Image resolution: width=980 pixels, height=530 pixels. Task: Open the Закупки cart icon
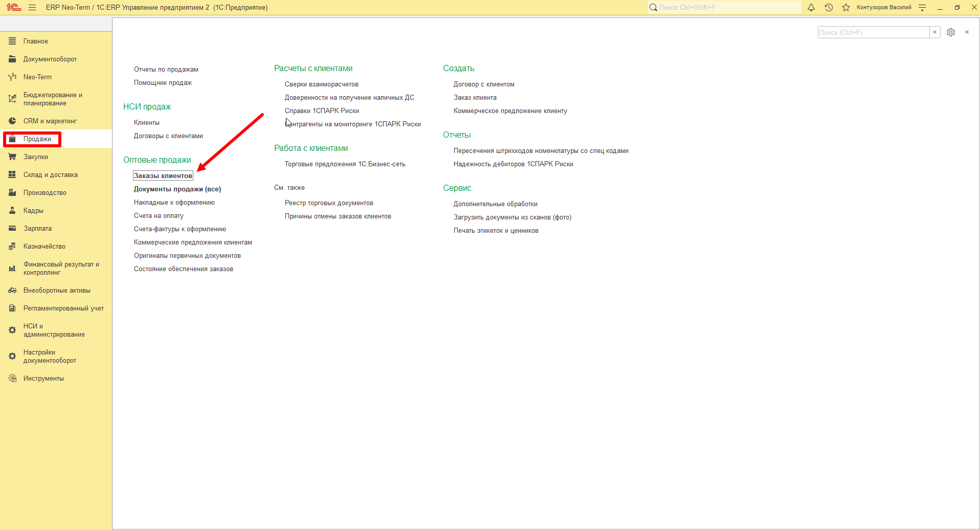12,157
